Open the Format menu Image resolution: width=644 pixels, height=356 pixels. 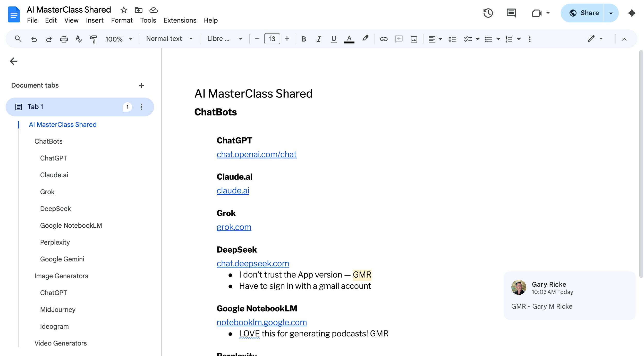click(x=122, y=20)
